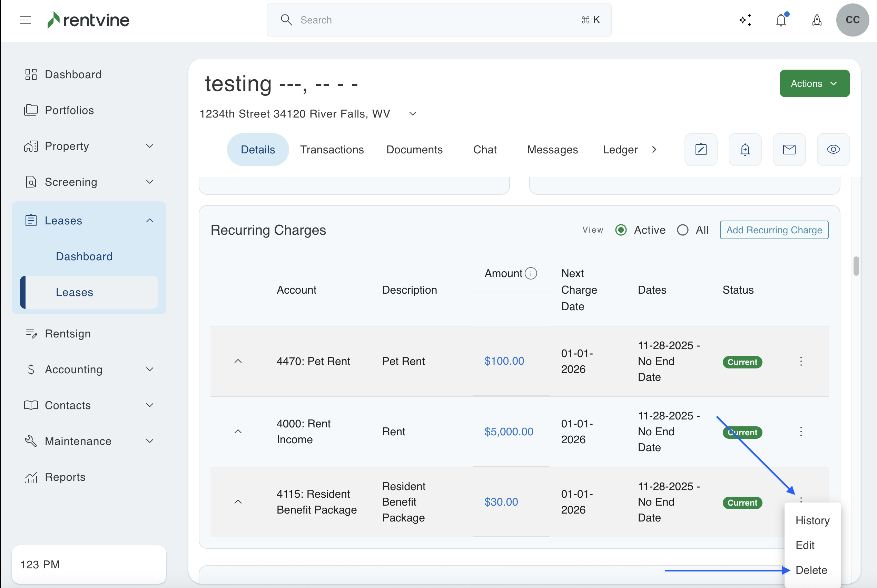The image size is (877, 588).
Task: Click the add reminder bell icon
Action: [745, 150]
